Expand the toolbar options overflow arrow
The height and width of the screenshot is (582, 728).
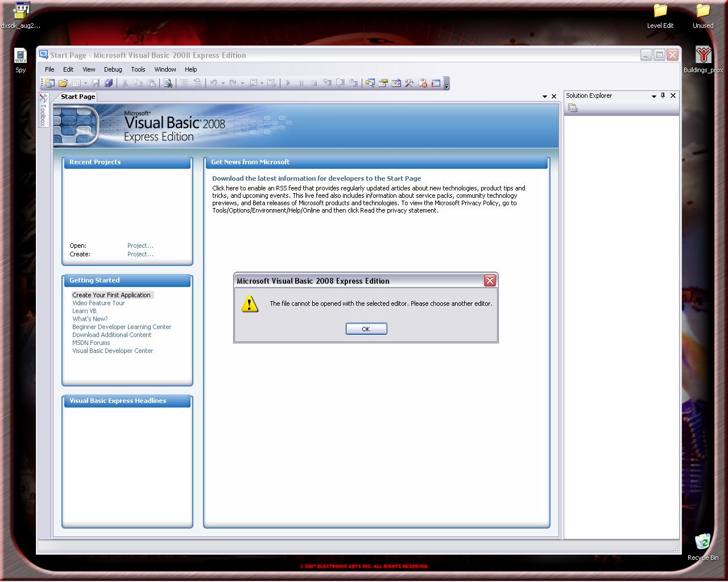(447, 85)
